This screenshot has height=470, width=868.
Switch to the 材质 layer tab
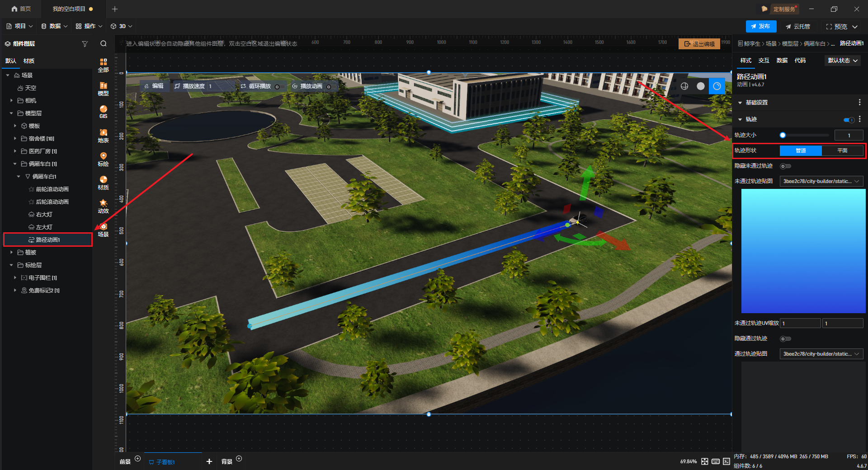(29, 61)
